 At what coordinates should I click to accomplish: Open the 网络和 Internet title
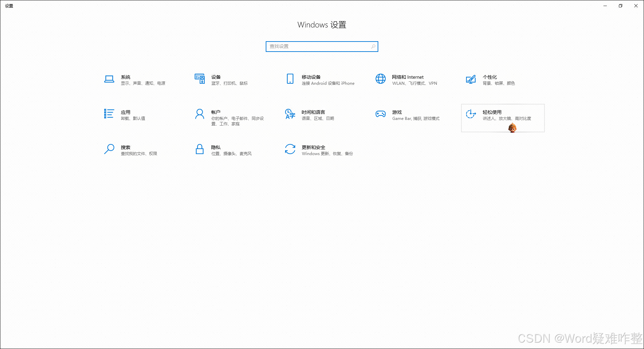(408, 77)
